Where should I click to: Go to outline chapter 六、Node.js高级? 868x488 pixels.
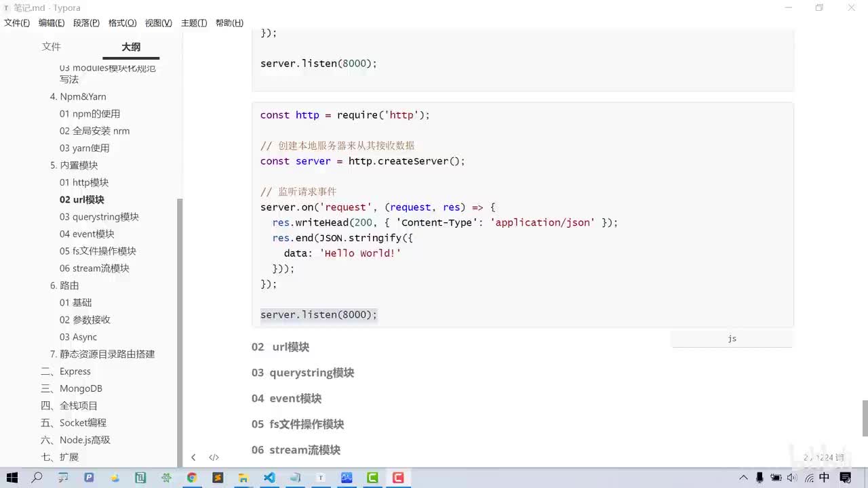tap(75, 440)
